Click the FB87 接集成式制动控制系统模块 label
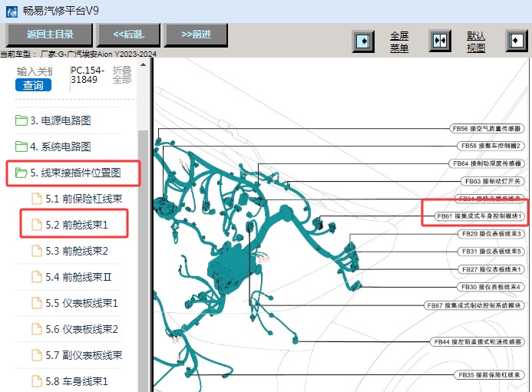The height and width of the screenshot is (392, 532). (x=474, y=305)
